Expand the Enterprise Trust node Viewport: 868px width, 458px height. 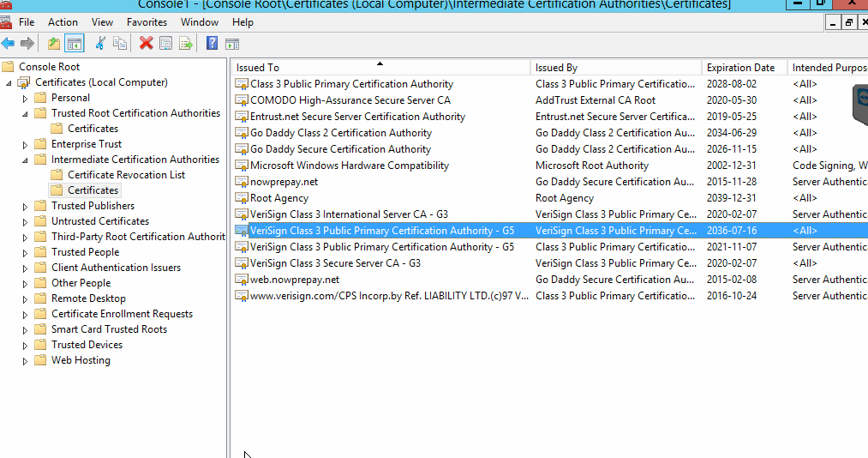point(25,145)
